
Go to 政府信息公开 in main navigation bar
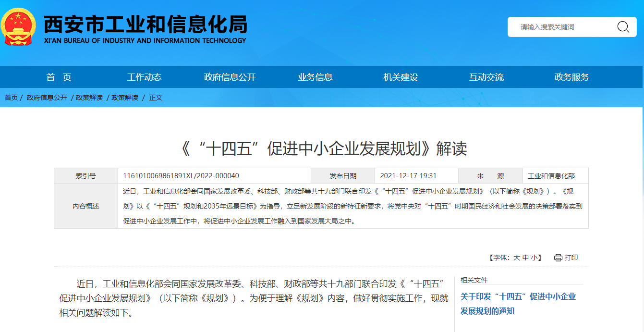(230, 77)
